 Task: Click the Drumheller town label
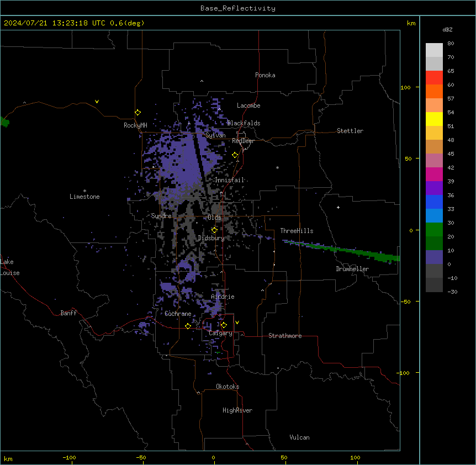tap(352, 269)
